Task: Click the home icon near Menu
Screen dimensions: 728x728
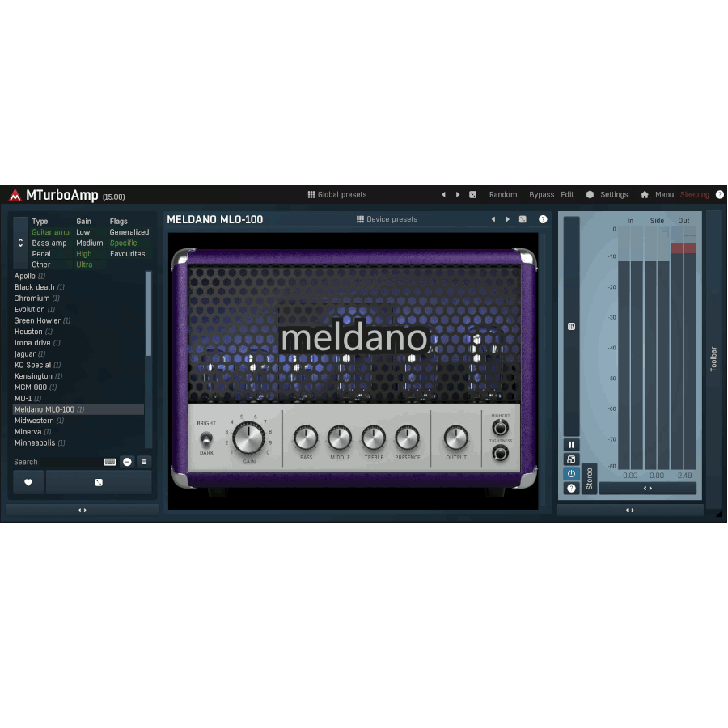Action: pyautogui.click(x=645, y=194)
